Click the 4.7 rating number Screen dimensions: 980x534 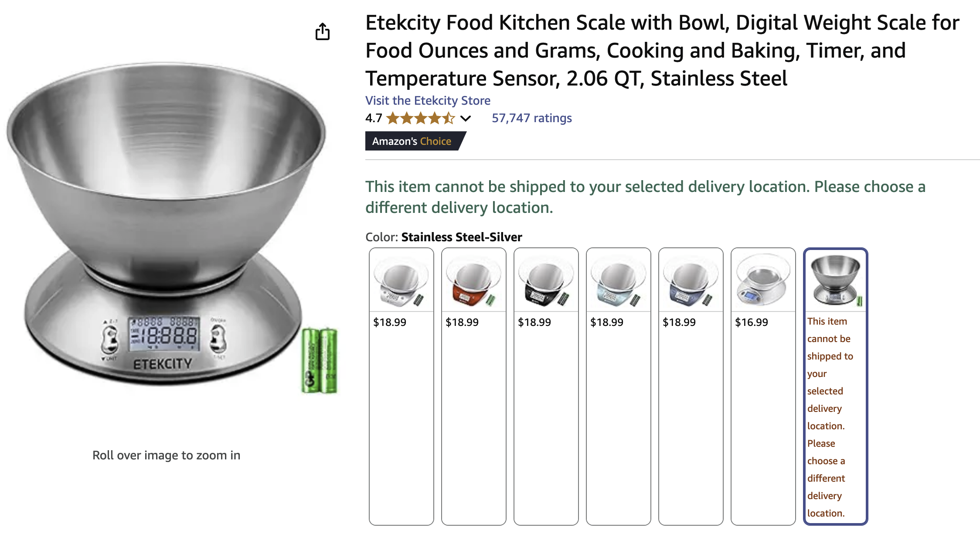coord(374,118)
